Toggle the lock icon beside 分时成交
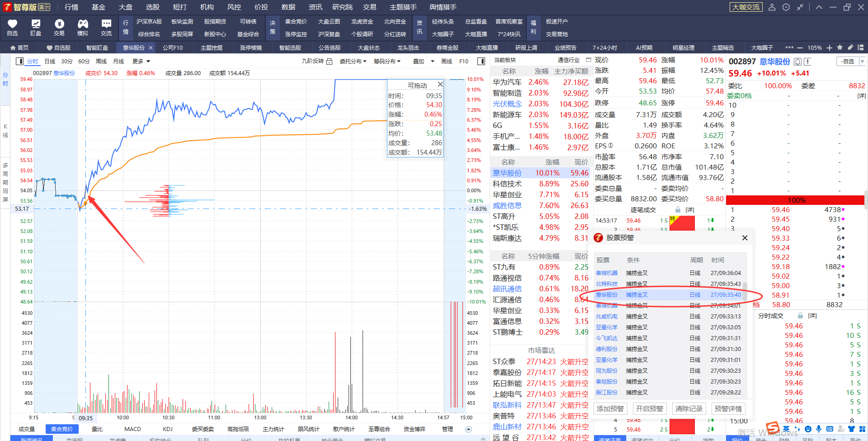 pyautogui.click(x=800, y=316)
